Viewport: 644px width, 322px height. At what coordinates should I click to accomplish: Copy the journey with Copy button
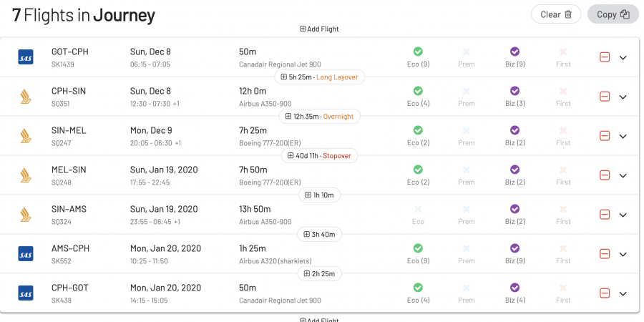613,14
